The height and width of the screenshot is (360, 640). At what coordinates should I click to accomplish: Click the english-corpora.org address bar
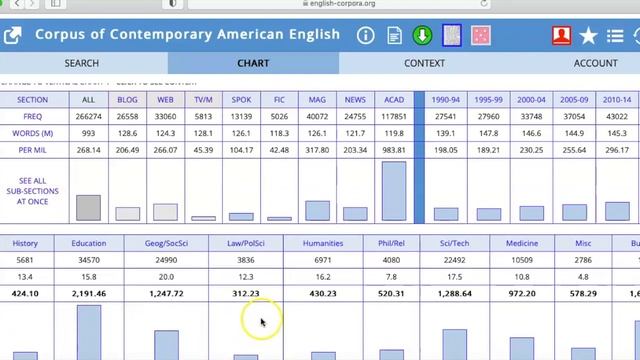[x=339, y=4]
